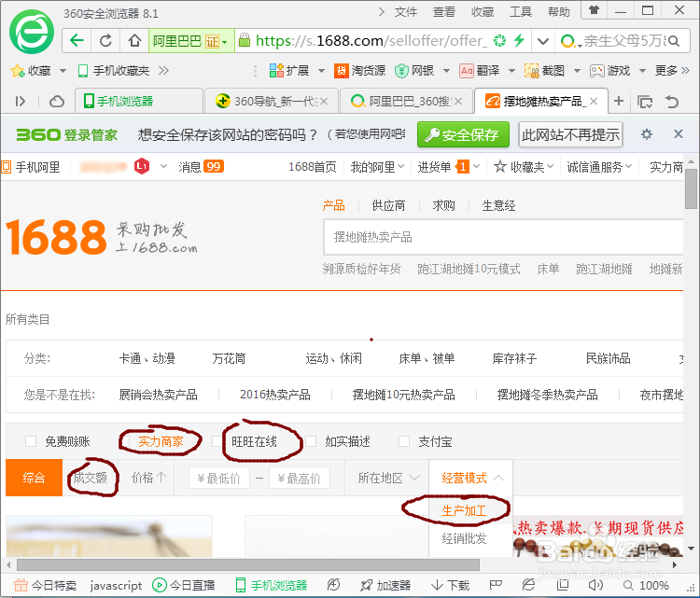The image size is (700, 598).
Task: Open settings gear in the 360 password bar
Action: [647, 134]
